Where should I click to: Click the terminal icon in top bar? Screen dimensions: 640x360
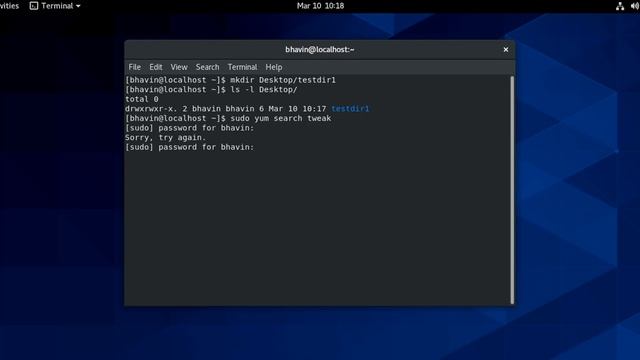34,6
